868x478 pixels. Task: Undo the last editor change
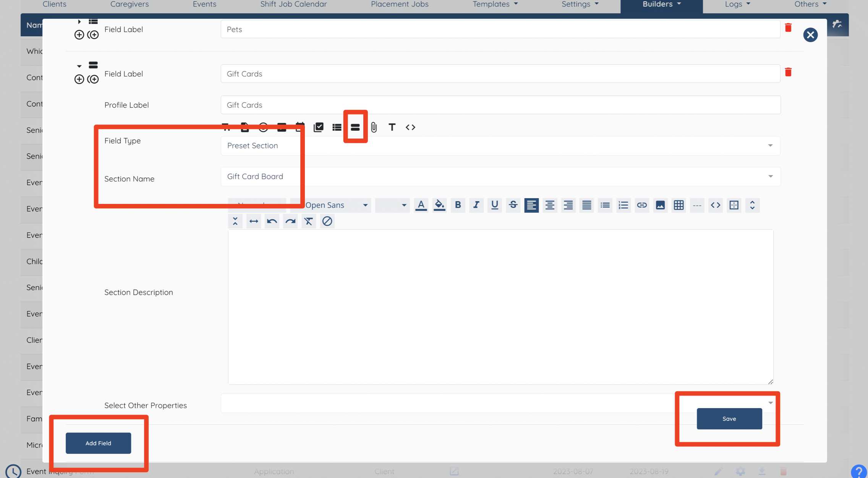pos(272,221)
